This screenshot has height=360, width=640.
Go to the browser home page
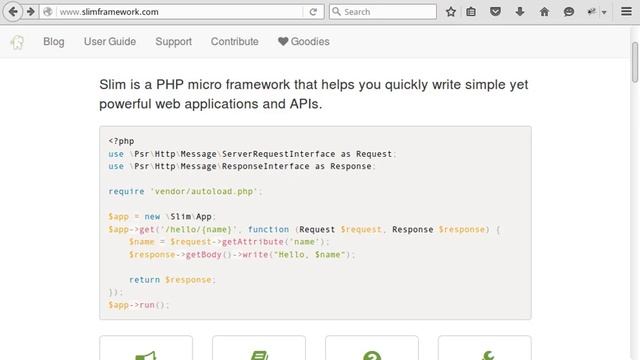(544, 12)
